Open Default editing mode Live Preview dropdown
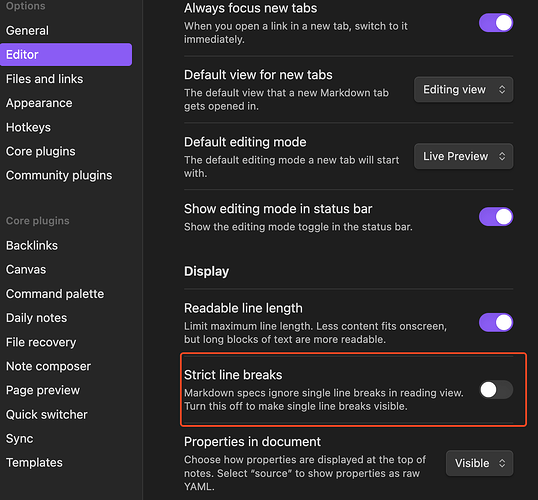The width and height of the screenshot is (538, 500). coord(464,156)
